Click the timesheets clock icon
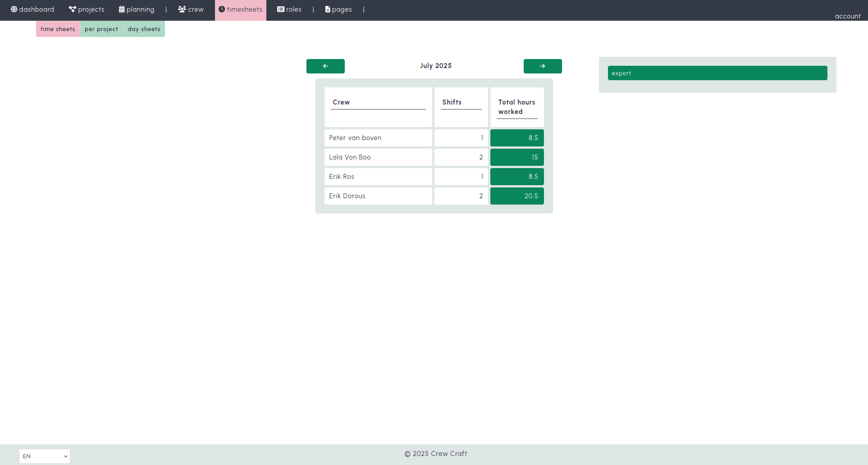 (222, 9)
